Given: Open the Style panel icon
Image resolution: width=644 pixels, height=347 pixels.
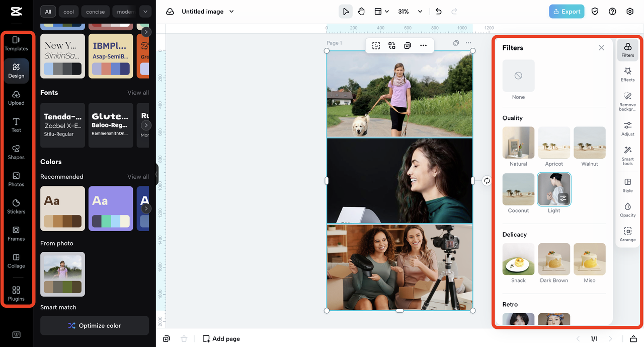Looking at the screenshot, I should point(627,185).
